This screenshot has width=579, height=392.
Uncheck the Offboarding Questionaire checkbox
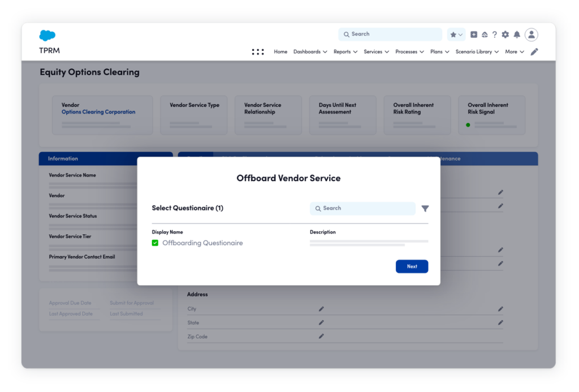(x=154, y=242)
